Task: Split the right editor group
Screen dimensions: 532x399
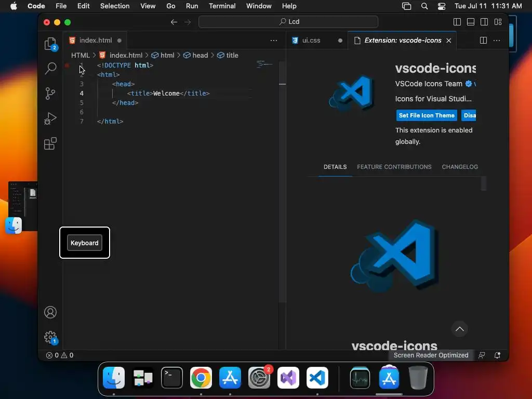Action: [x=484, y=41]
